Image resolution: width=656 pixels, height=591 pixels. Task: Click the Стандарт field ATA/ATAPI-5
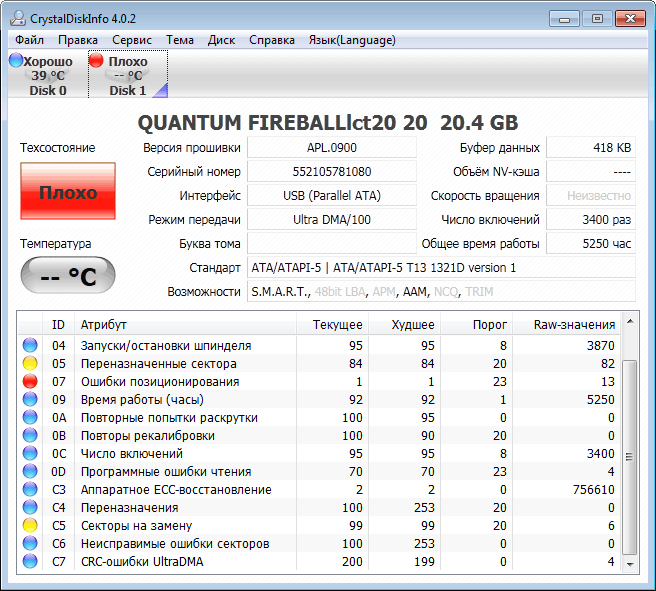click(441, 267)
